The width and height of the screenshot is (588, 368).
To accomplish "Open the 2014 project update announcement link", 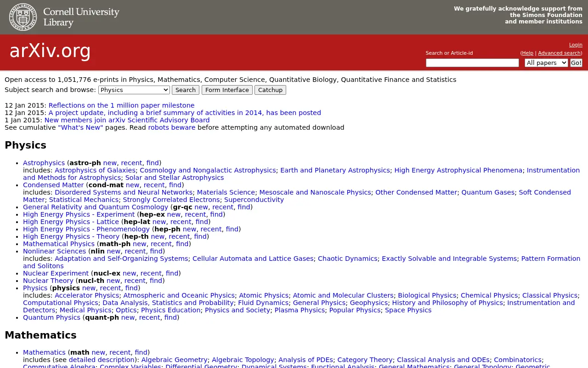I will pos(185,113).
